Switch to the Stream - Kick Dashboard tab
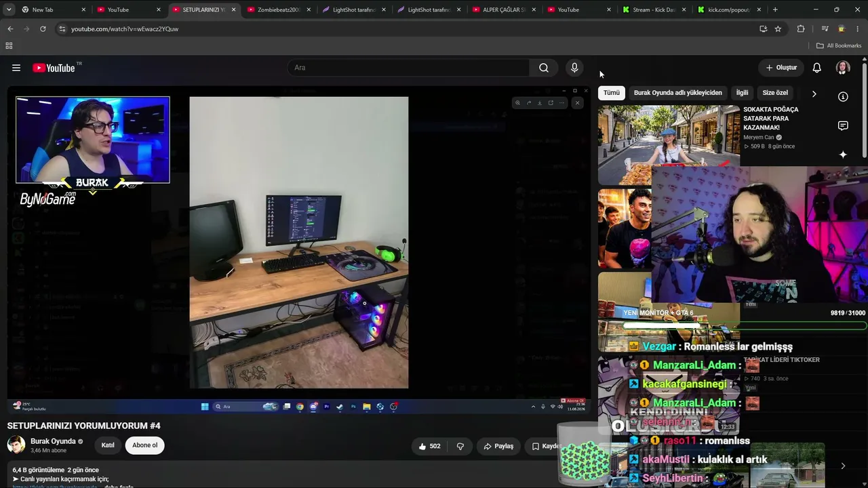The width and height of the screenshot is (868, 488). pyautogui.click(x=654, y=9)
